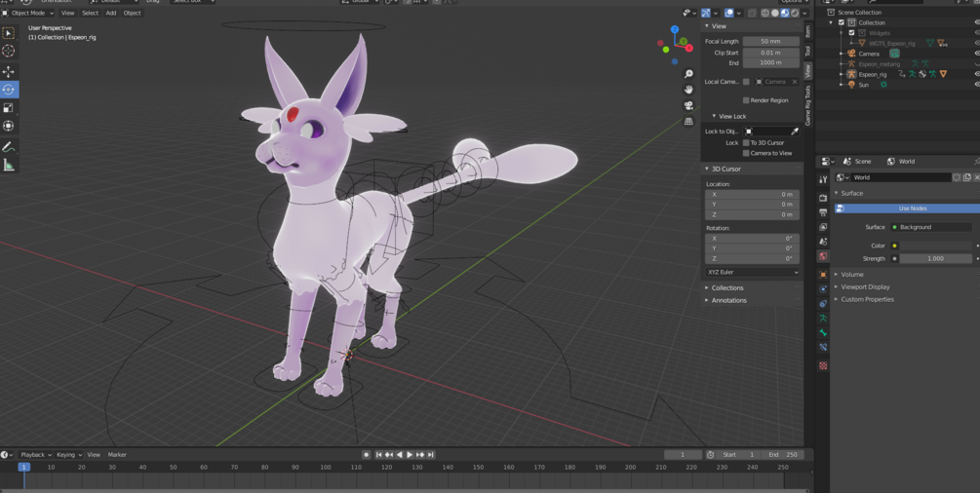Screen dimensions: 980x493
Task: Switch to rendered viewport shading
Action: click(x=795, y=13)
